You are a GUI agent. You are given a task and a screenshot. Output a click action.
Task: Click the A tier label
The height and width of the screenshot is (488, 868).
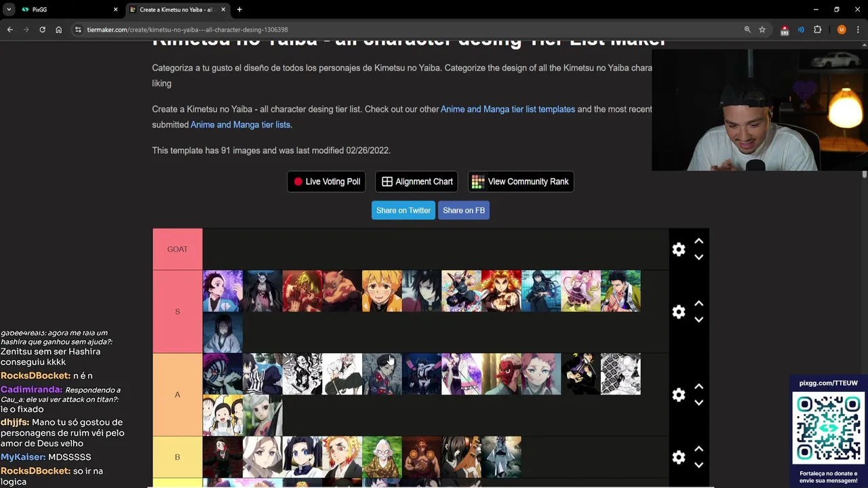point(178,394)
